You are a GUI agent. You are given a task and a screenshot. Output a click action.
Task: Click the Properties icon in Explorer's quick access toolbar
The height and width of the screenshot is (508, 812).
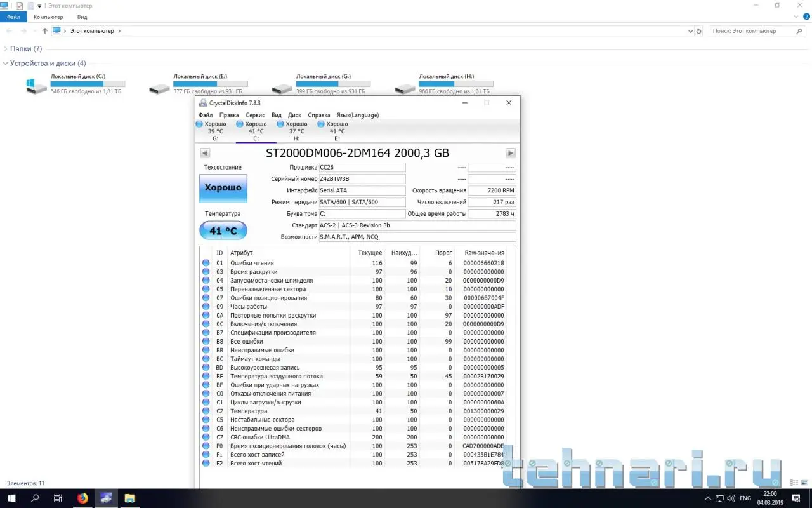coord(19,5)
